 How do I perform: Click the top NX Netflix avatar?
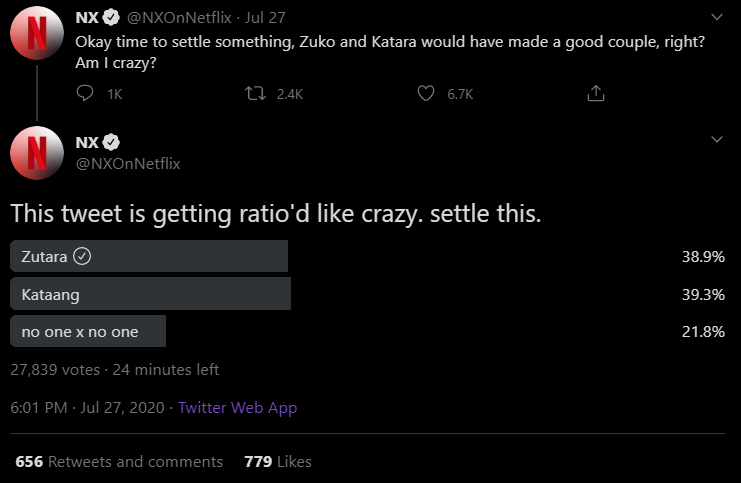click(37, 33)
